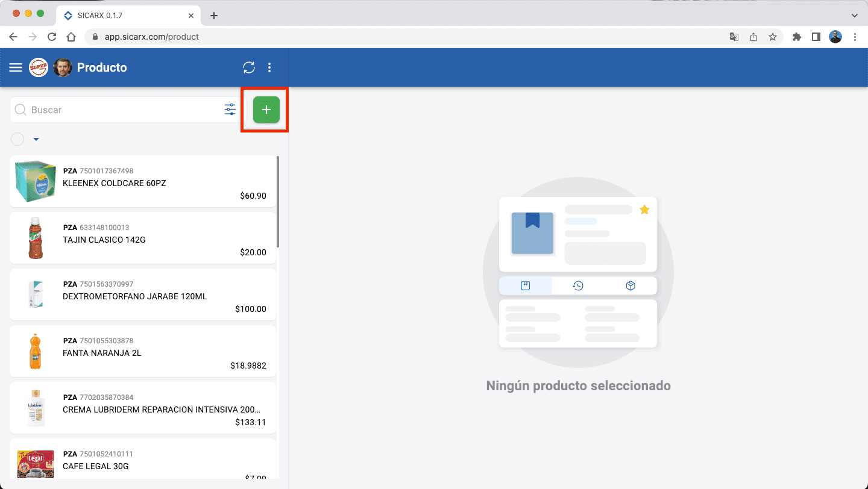Open the selection options dropdown arrow

[36, 139]
